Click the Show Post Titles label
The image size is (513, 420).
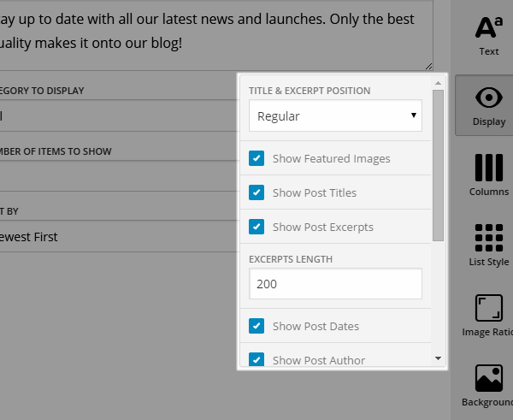[x=315, y=192]
